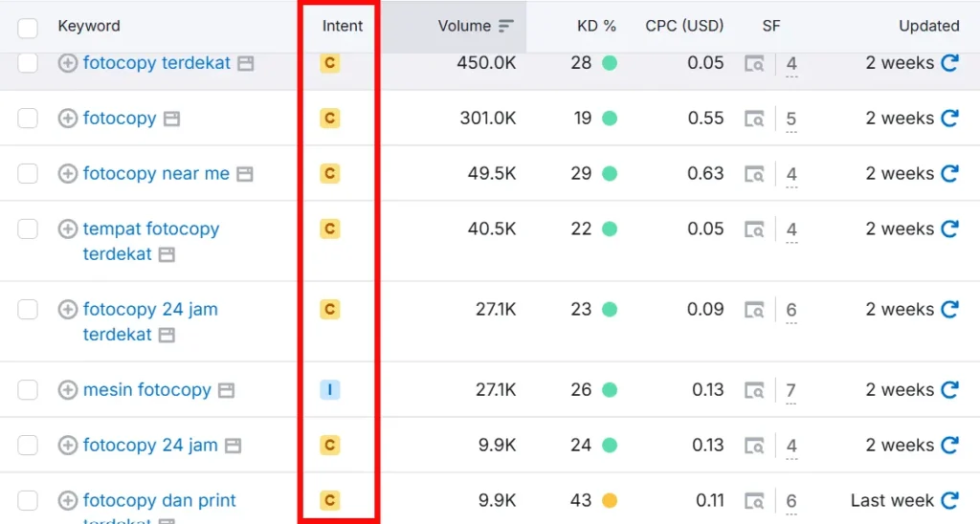Refresh metrics for keyword fotocopy

(950, 118)
